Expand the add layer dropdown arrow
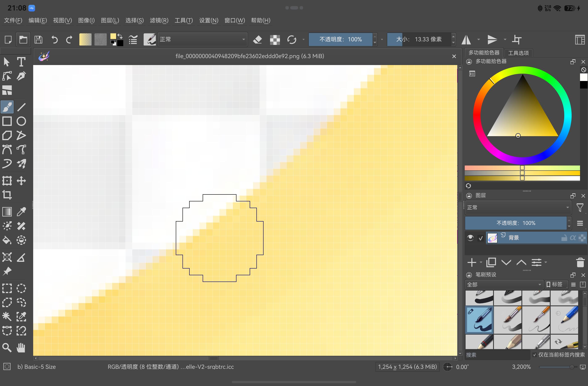 tap(481, 262)
